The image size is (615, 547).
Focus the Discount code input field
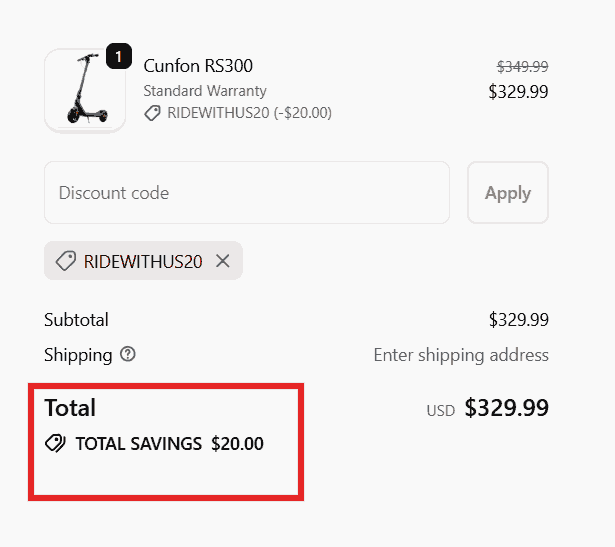[246, 193]
